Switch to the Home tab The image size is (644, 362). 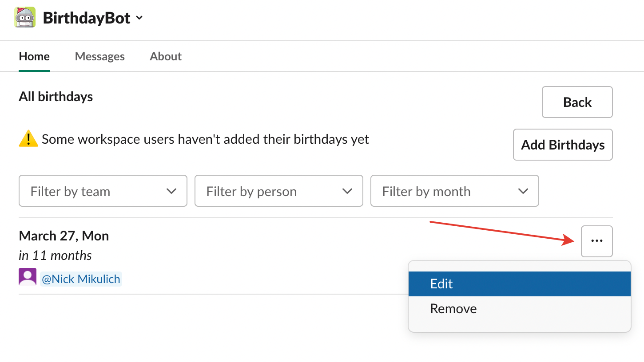click(34, 56)
